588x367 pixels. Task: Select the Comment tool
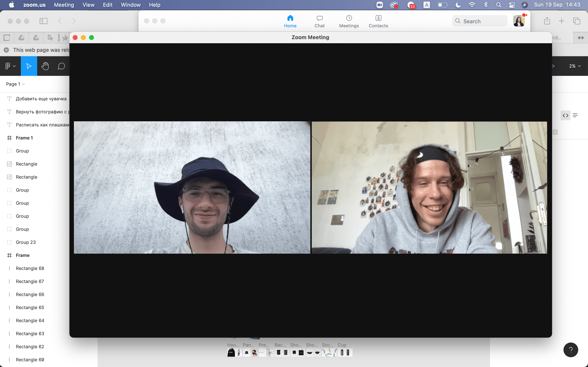pyautogui.click(x=61, y=66)
